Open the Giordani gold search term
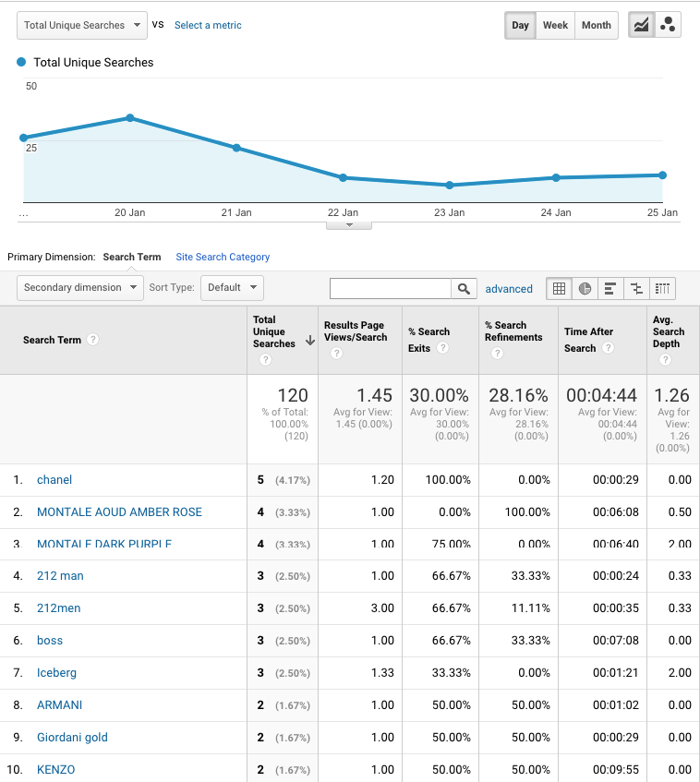The height and width of the screenshot is (782, 700). [x=72, y=738]
